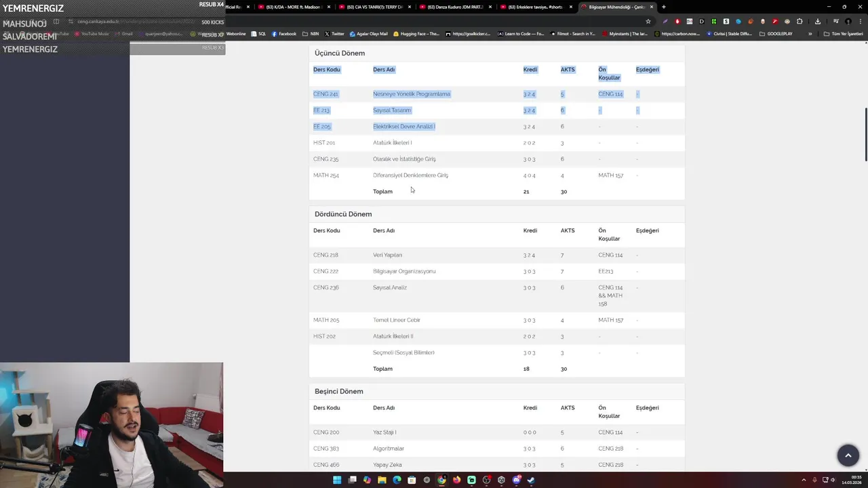This screenshot has height=488, width=868.
Task: Expand the hidden bookmarks overflow chevron
Action: 810,34
